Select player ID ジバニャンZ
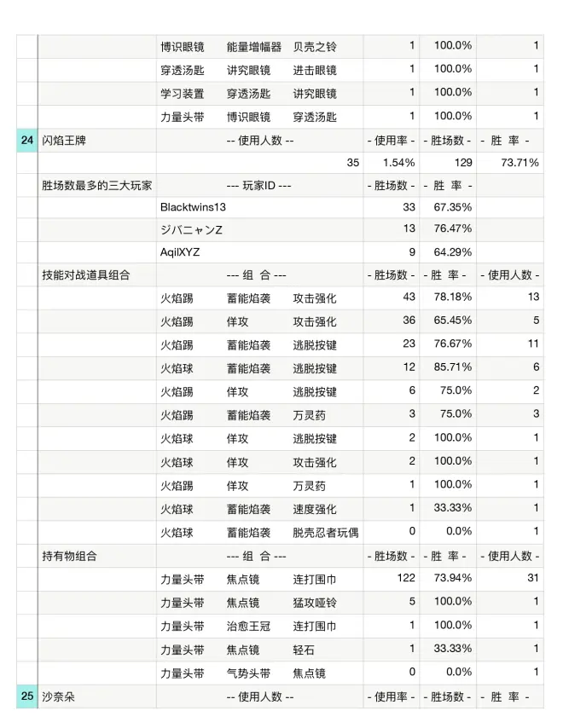Image resolution: width=563 pixels, height=728 pixels. coord(191,228)
